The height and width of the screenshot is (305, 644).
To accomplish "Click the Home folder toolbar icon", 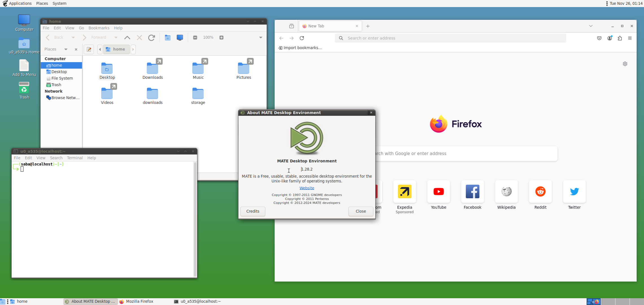I will point(168,38).
